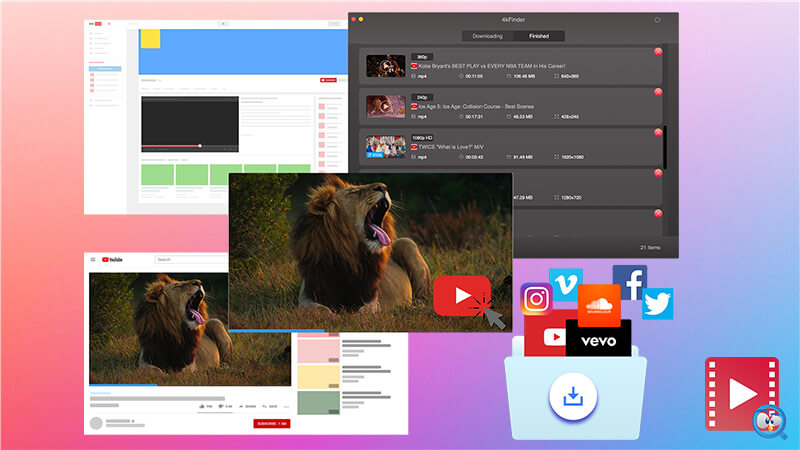The image size is (800, 450).
Task: Switch to the Downloading tab
Action: pyautogui.click(x=489, y=36)
